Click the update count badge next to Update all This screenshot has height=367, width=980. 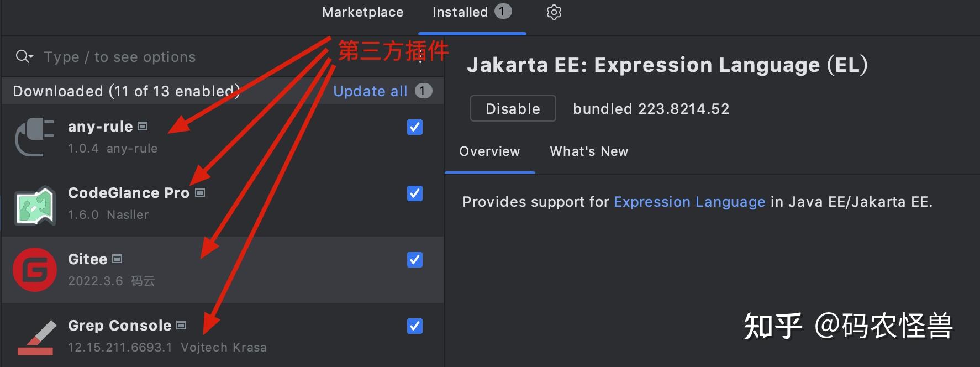[423, 91]
